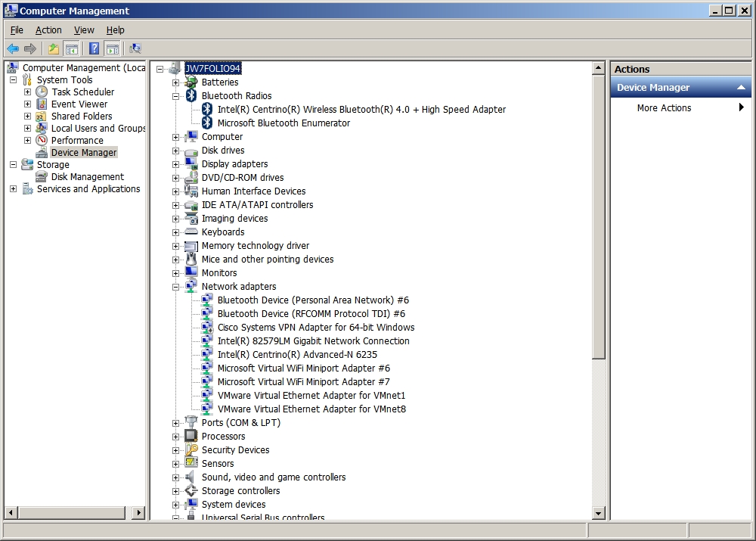This screenshot has height=541, width=756.
Task: Expand the Ports (COM & LPT) node
Action: tap(175, 423)
